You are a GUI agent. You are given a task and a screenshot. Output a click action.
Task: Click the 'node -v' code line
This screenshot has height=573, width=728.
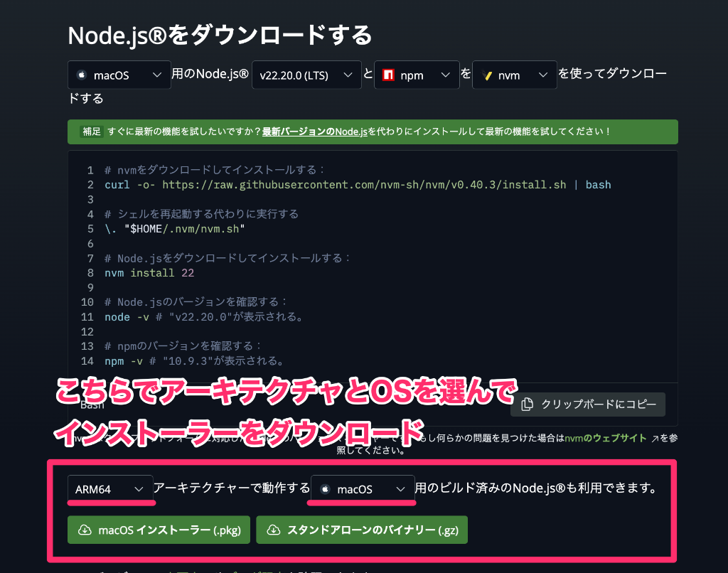point(204,317)
